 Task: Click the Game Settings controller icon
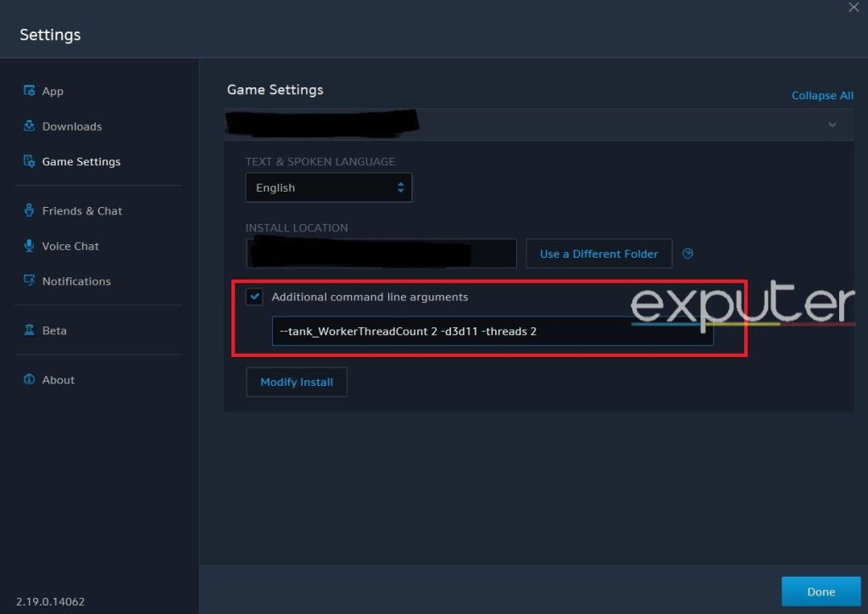(x=31, y=161)
